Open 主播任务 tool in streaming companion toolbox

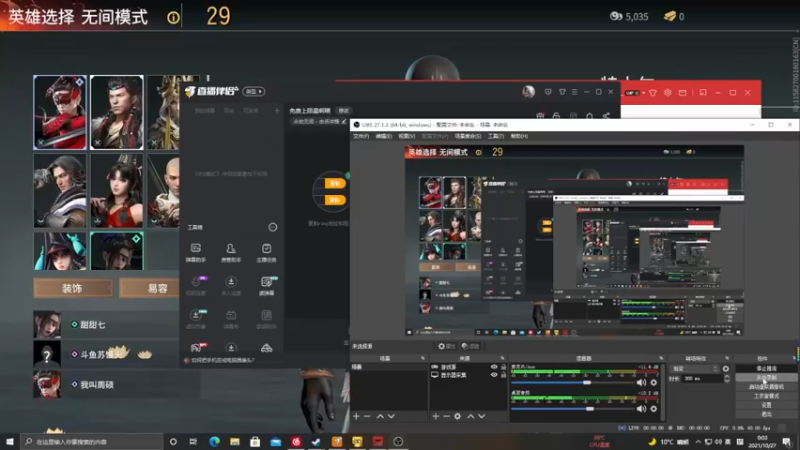(x=266, y=253)
